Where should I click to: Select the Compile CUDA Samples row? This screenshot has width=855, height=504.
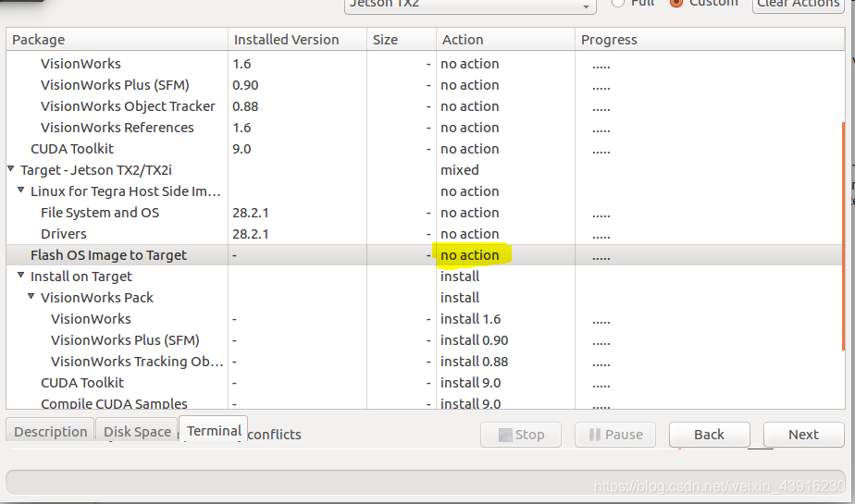pos(426,403)
